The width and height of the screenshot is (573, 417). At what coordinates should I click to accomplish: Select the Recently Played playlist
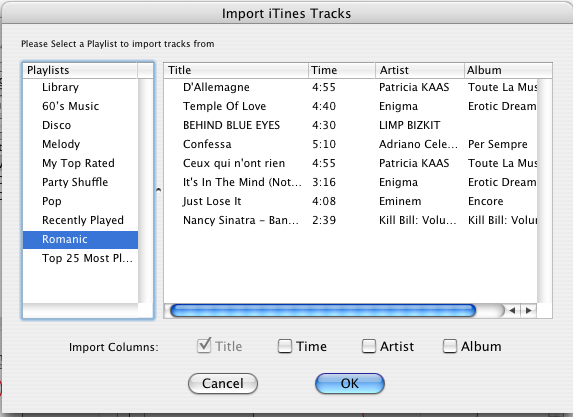(80, 220)
